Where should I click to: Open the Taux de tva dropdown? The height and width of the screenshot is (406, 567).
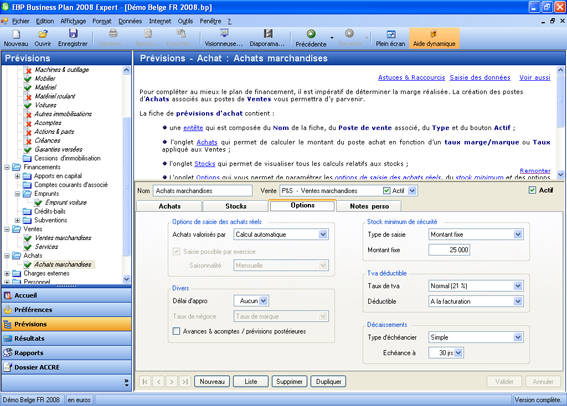point(518,286)
